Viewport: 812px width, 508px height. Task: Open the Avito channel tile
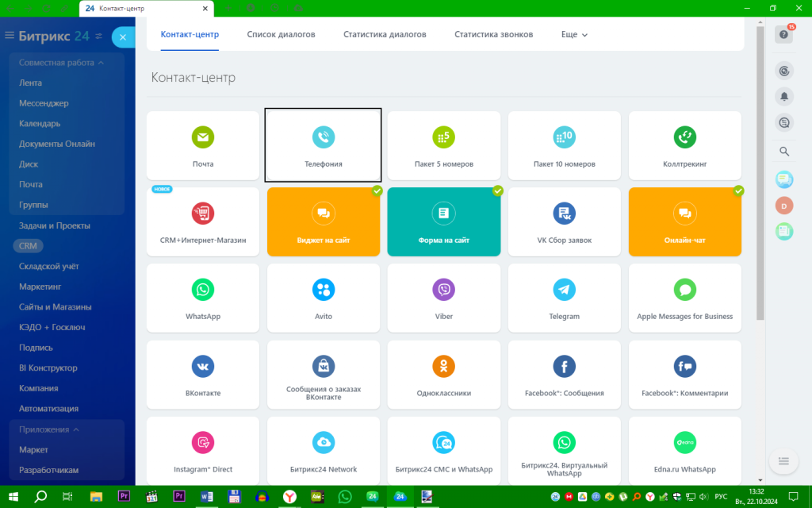tap(324, 298)
